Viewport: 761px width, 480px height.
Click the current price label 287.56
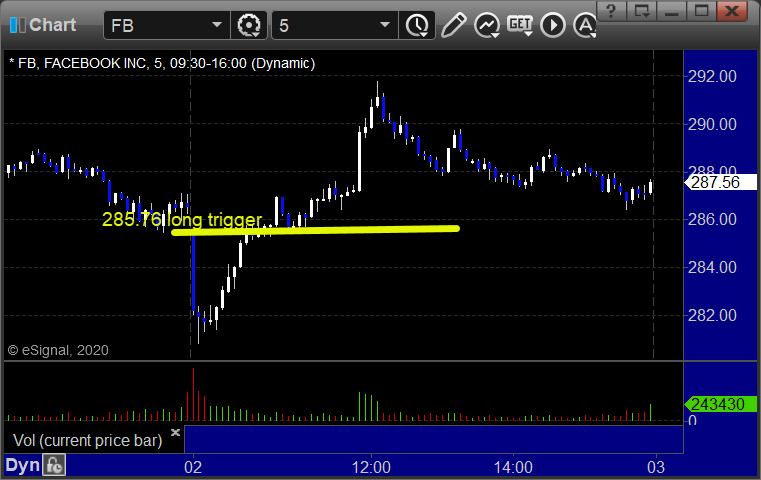coord(720,182)
